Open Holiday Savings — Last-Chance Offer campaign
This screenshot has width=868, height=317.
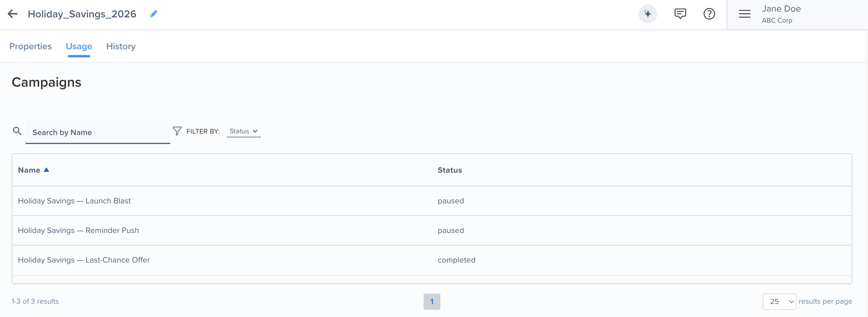point(84,260)
